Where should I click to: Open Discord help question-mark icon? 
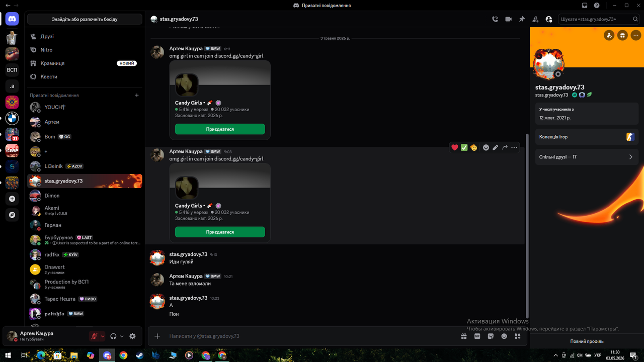(x=597, y=6)
